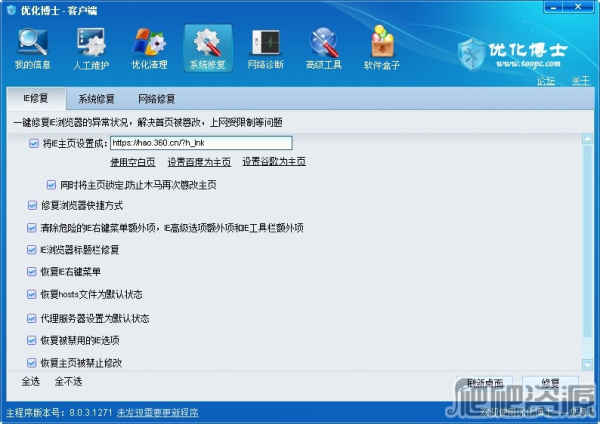This screenshot has width=600, height=424.
Task: Click the 设置百度为主页 link
Action: pos(199,162)
